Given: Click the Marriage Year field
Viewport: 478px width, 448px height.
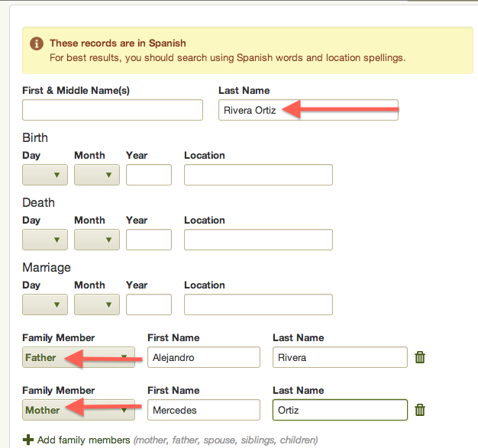Looking at the screenshot, I should tap(149, 305).
